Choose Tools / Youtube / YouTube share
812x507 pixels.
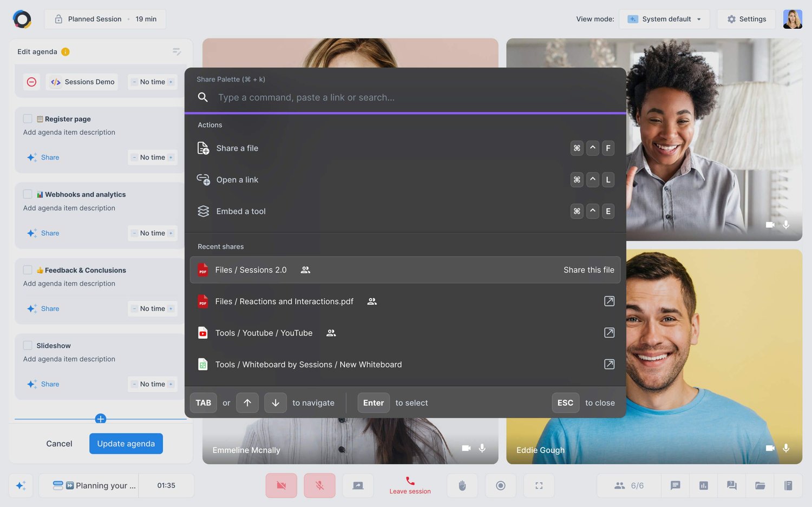[x=405, y=333]
